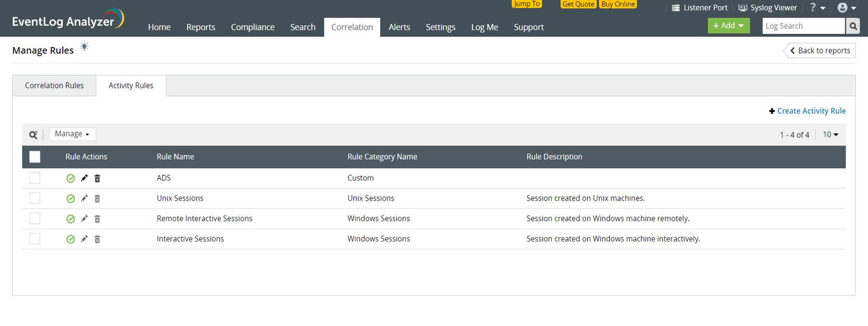This screenshot has width=868, height=326.
Task: Click the trash icon for Interactive Sessions rule
Action: (x=97, y=239)
